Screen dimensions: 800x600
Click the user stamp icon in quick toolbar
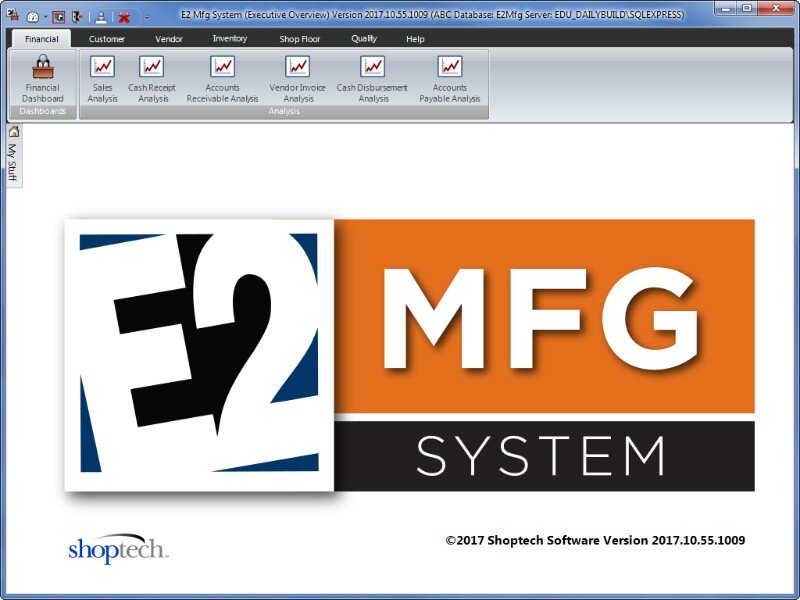pyautogui.click(x=101, y=17)
